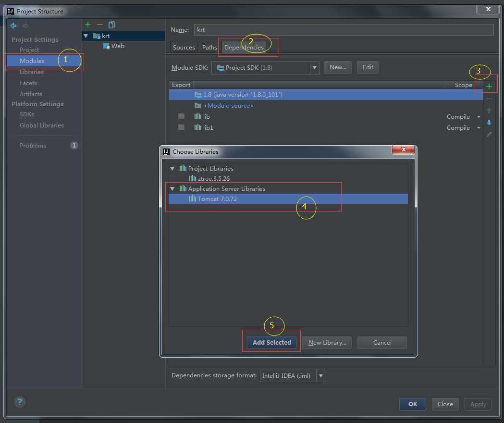Image resolution: width=504 pixels, height=423 pixels.
Task: Copy the selected module icon
Action: 112,25
